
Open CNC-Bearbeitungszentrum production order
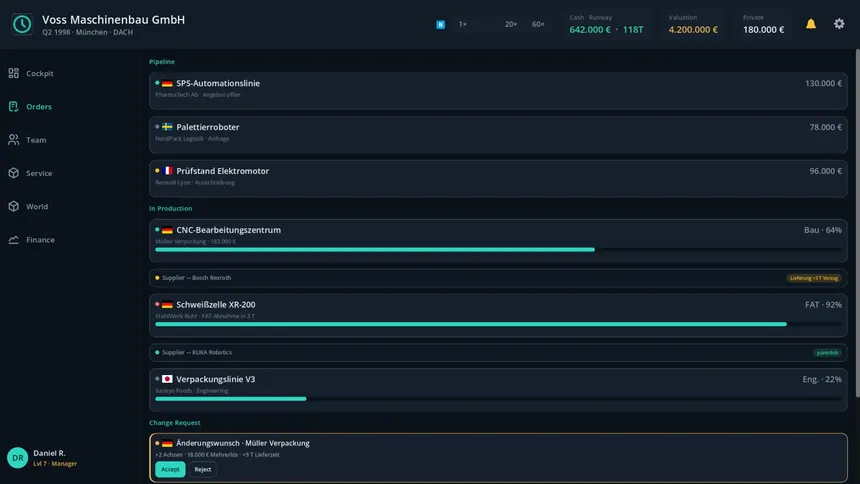498,240
